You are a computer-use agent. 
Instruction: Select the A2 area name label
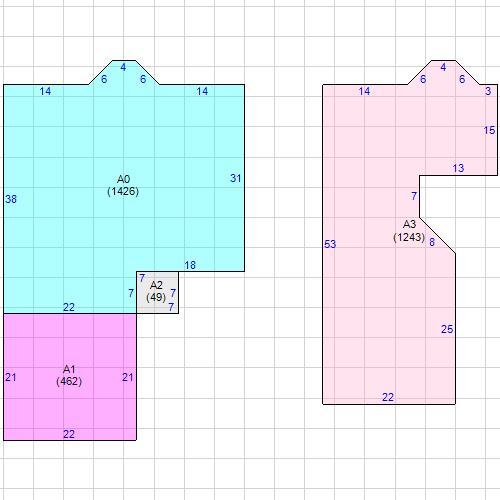pos(156,285)
